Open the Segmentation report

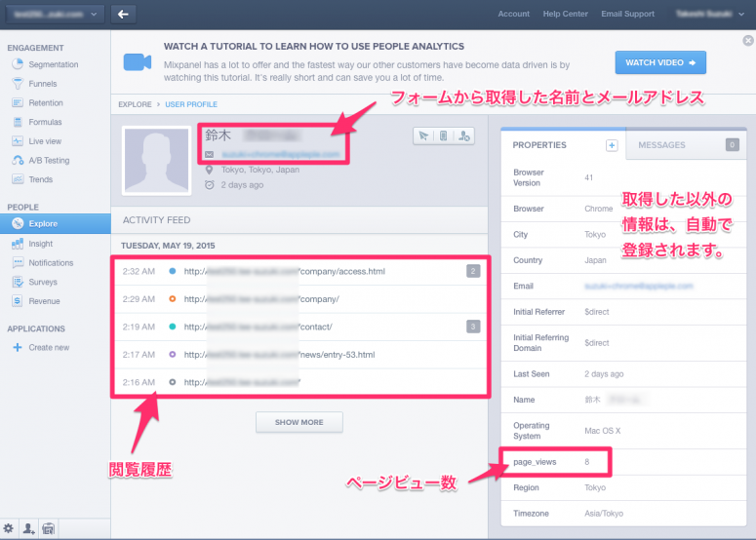point(54,64)
